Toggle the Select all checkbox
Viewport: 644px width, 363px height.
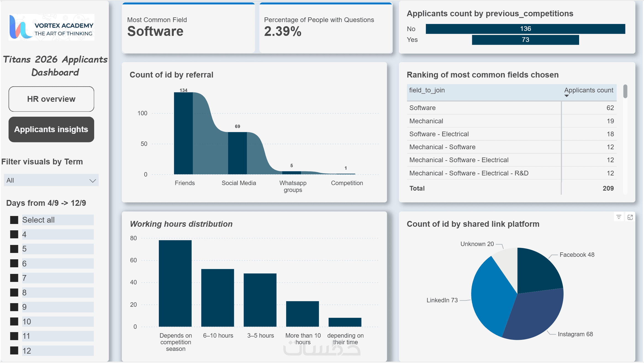coord(14,220)
